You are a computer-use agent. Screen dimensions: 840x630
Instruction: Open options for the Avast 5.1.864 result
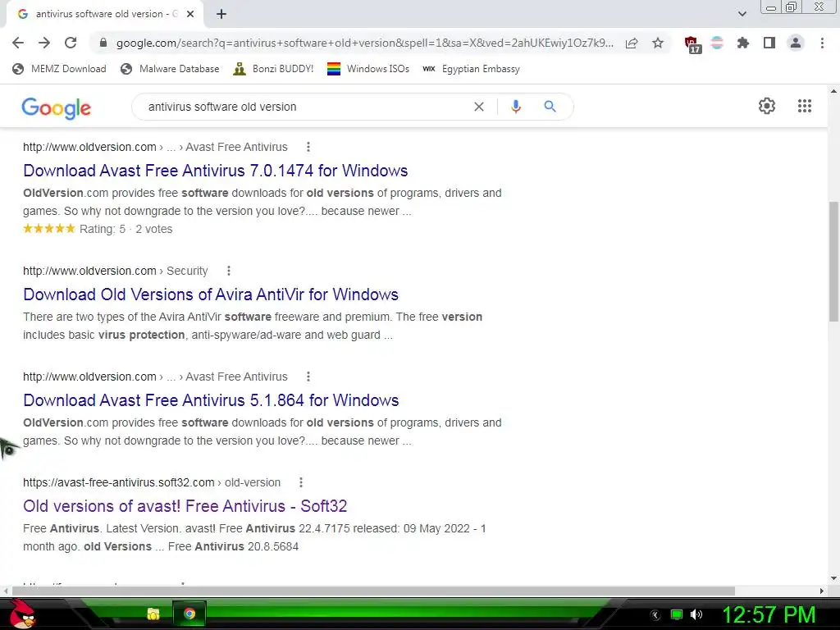tap(308, 377)
